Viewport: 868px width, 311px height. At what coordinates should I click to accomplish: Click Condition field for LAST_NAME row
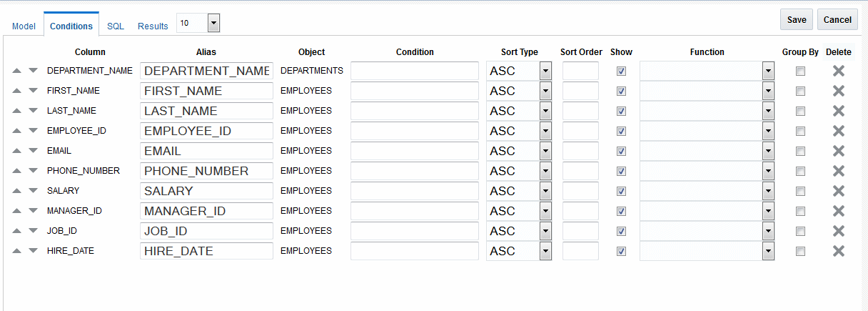(x=414, y=111)
